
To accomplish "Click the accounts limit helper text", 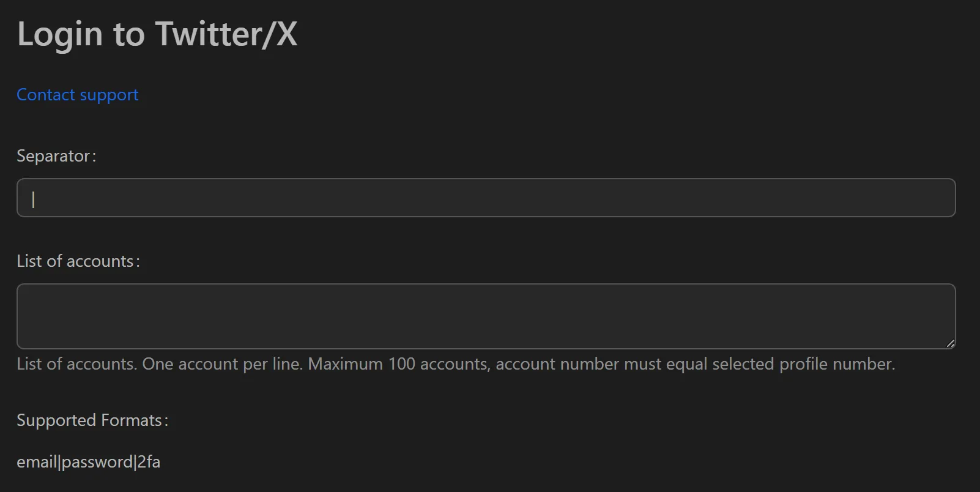I will click(x=455, y=363).
